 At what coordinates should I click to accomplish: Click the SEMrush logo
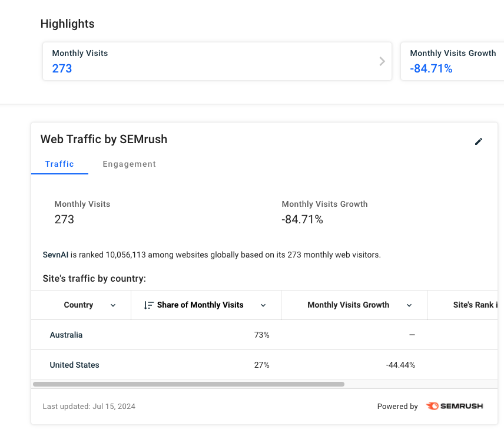(454, 406)
